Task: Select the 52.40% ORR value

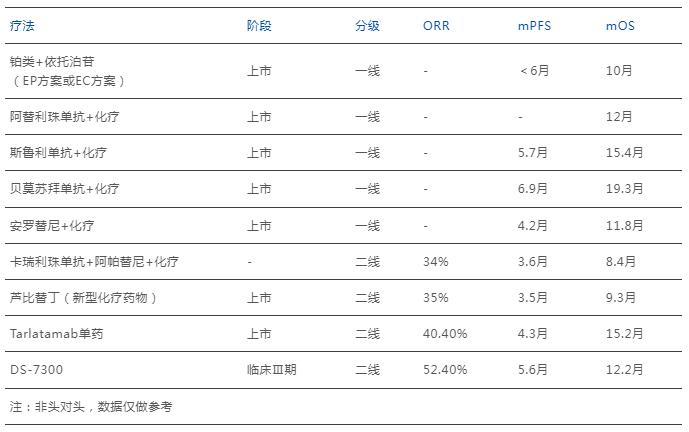Action: coord(445,370)
